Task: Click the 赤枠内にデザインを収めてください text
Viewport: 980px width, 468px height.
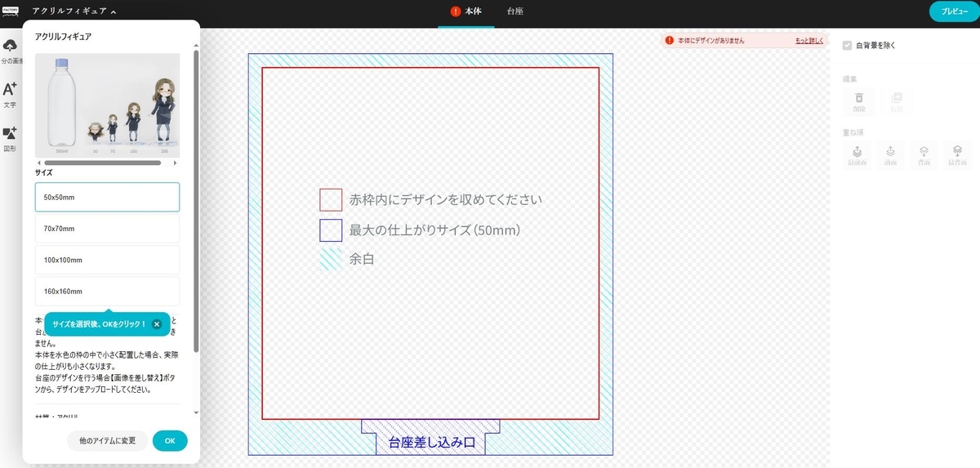Action: pyautogui.click(x=446, y=199)
